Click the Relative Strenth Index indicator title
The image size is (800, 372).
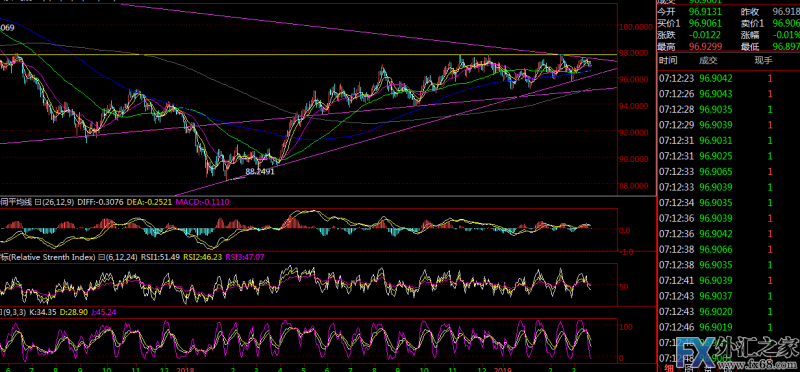[x=52, y=258]
